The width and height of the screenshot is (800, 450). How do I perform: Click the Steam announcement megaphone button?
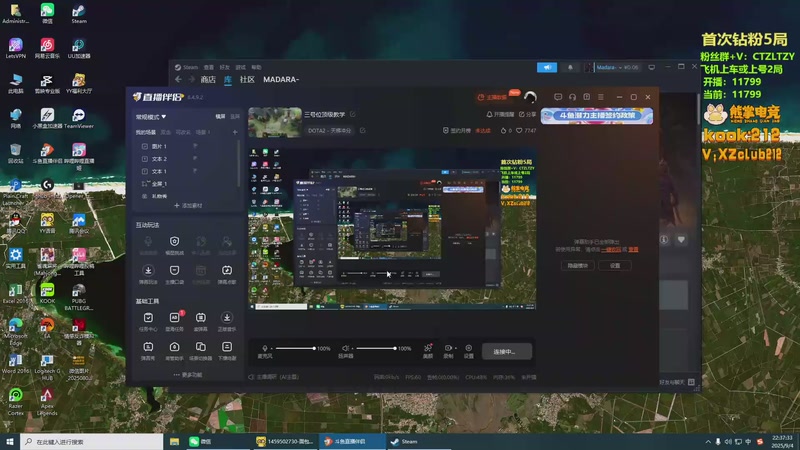pos(547,67)
